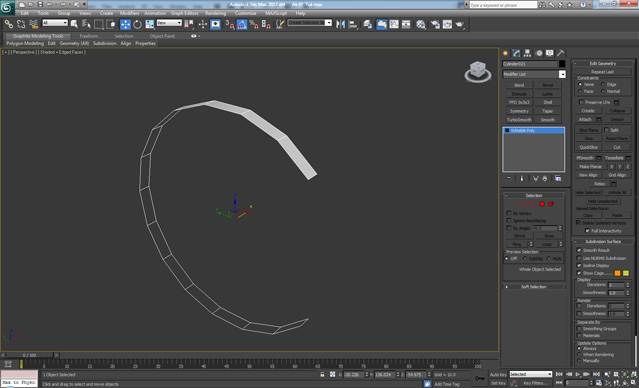Open the Utilities hammer panel tab
The width and height of the screenshot is (639, 388).
[x=561, y=53]
